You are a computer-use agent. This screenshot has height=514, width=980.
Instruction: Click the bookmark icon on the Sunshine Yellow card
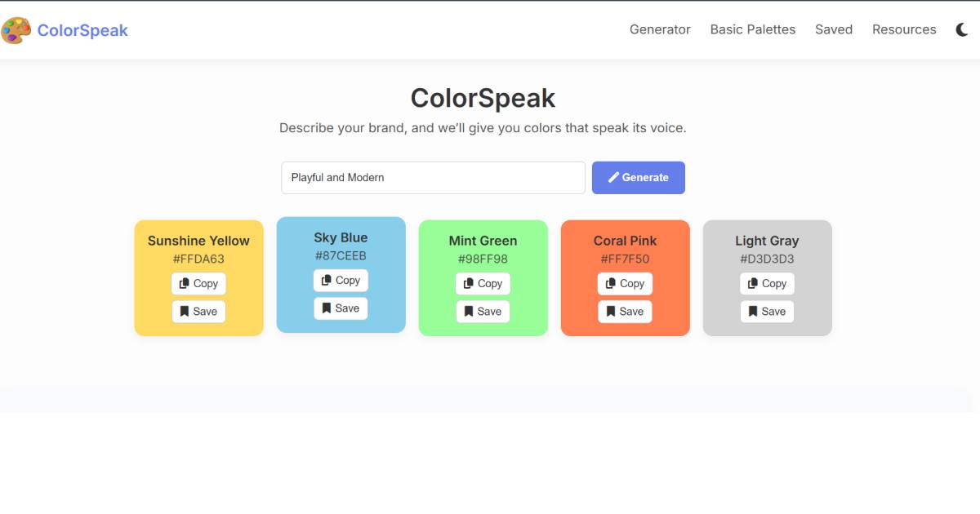185,311
